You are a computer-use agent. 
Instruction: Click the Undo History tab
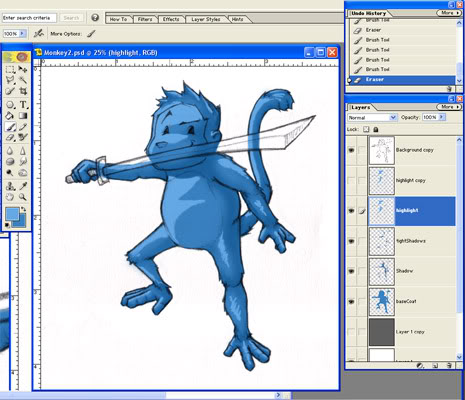pos(369,13)
